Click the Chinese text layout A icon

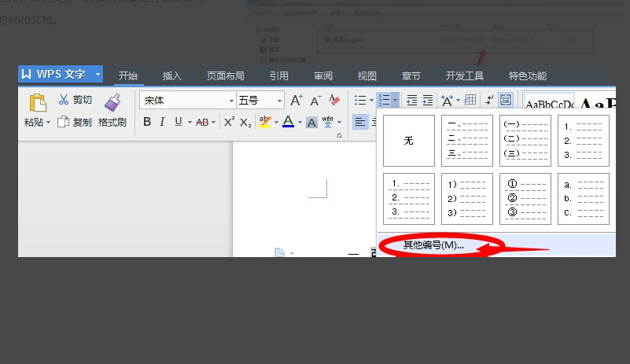pos(447,100)
